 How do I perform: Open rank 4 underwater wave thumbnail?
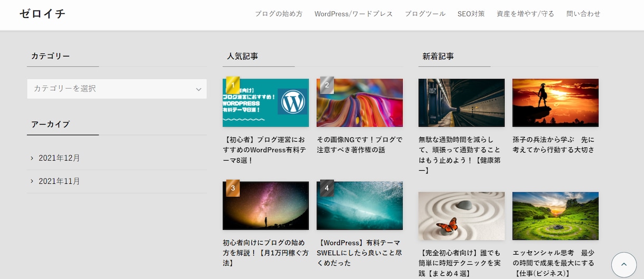tap(359, 206)
